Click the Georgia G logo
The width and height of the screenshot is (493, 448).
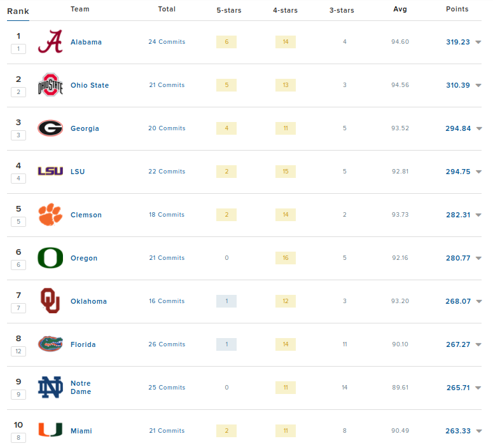(x=50, y=128)
